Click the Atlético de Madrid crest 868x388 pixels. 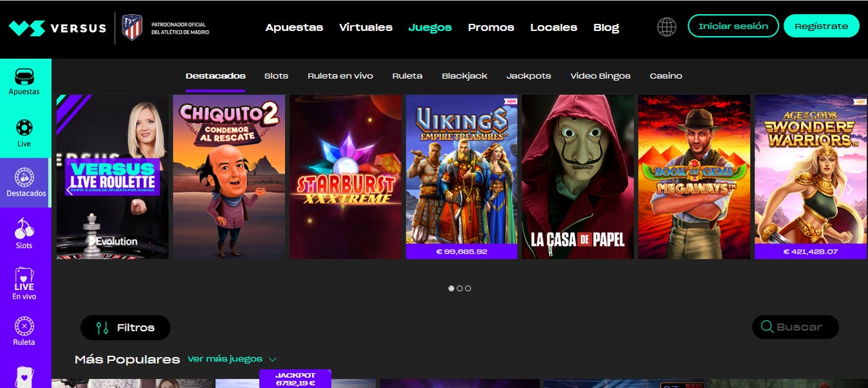click(132, 28)
